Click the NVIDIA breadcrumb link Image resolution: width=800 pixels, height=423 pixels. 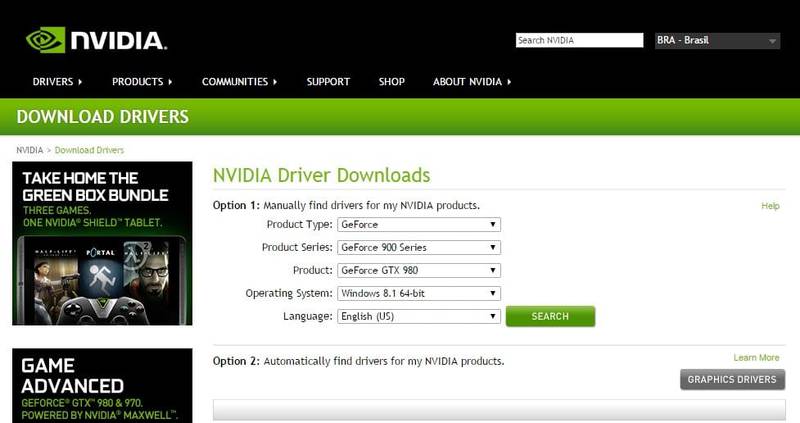(x=30, y=150)
